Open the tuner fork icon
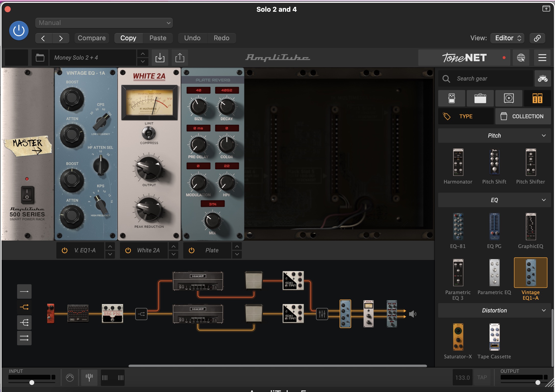Screen dimensions: 555x392 89,377
